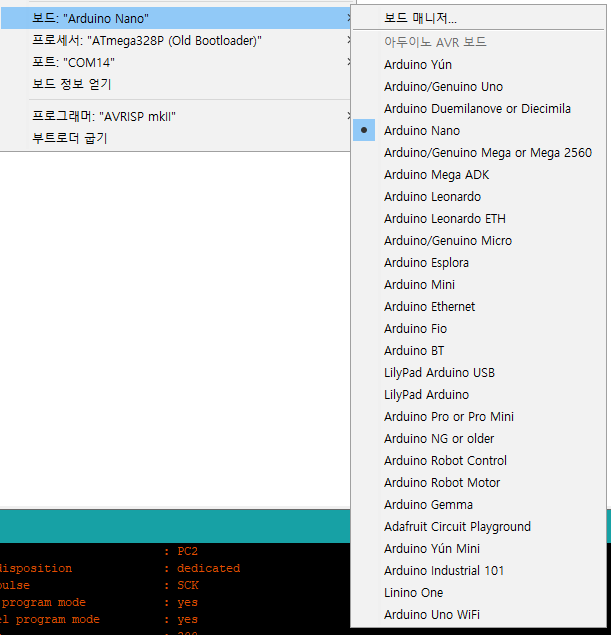
Task: Choose LilyPad Arduino USB board
Action: point(479,373)
